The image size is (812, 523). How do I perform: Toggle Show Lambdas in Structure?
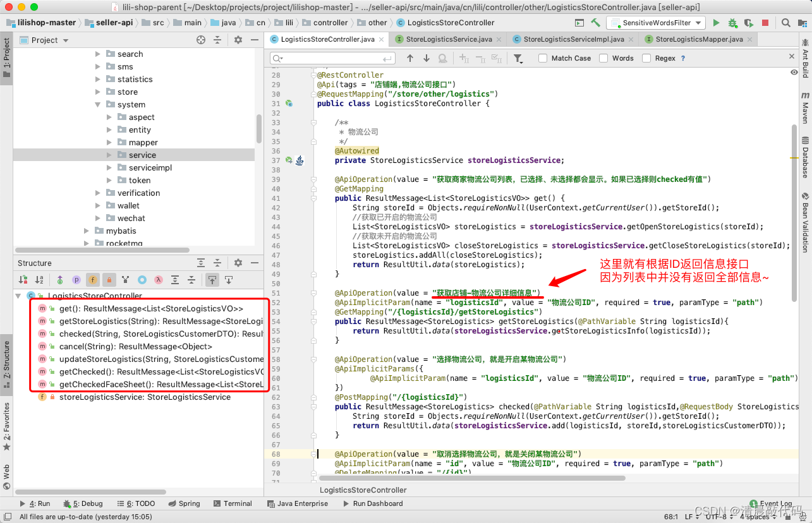click(x=159, y=279)
